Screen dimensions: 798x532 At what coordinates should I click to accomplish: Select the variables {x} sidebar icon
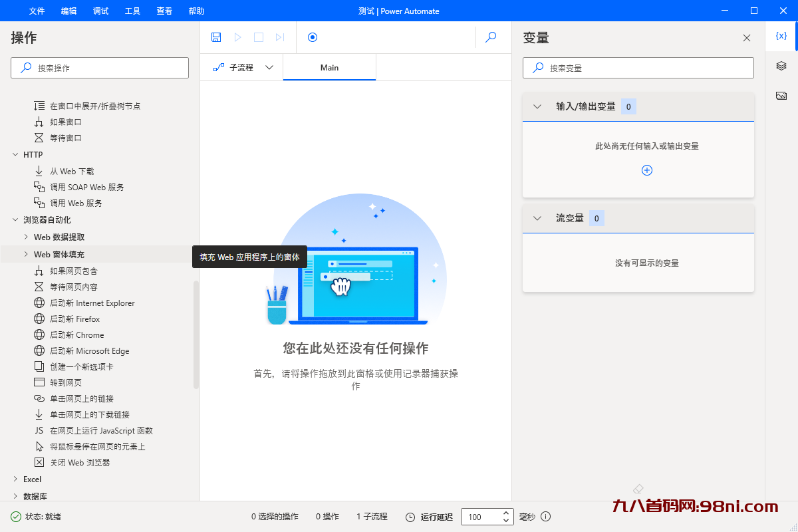coord(781,36)
